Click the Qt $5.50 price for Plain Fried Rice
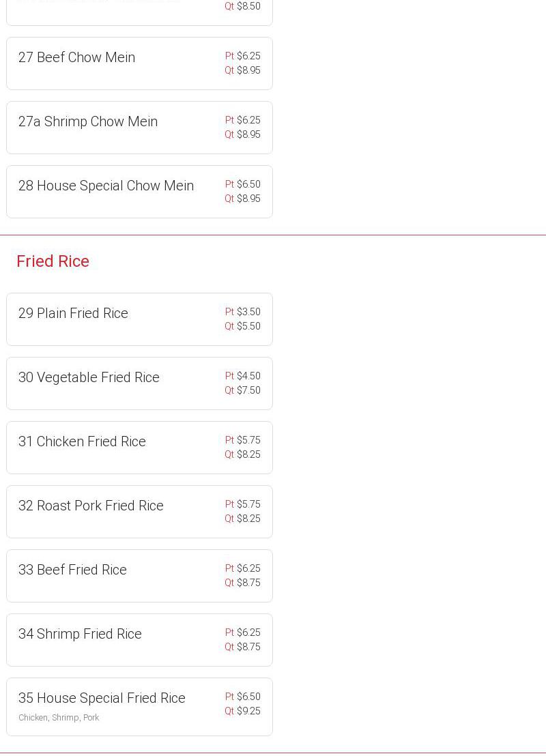The height and width of the screenshot is (756, 546). click(x=243, y=326)
